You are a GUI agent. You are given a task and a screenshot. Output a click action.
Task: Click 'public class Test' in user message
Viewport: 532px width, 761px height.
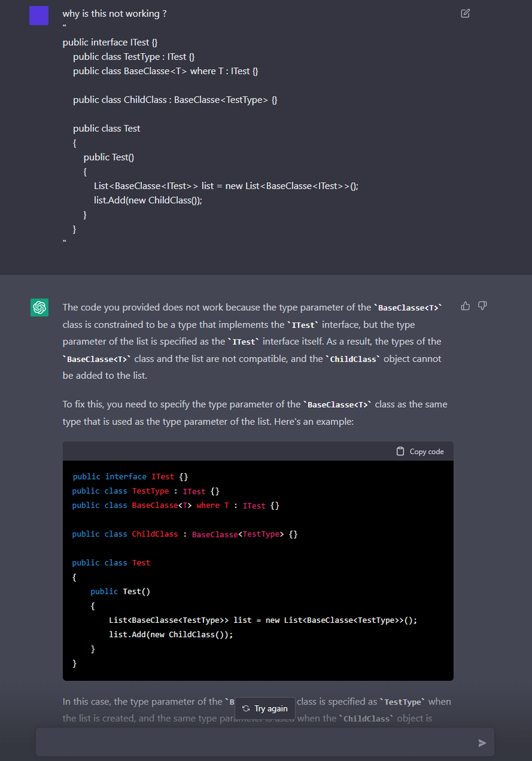107,128
